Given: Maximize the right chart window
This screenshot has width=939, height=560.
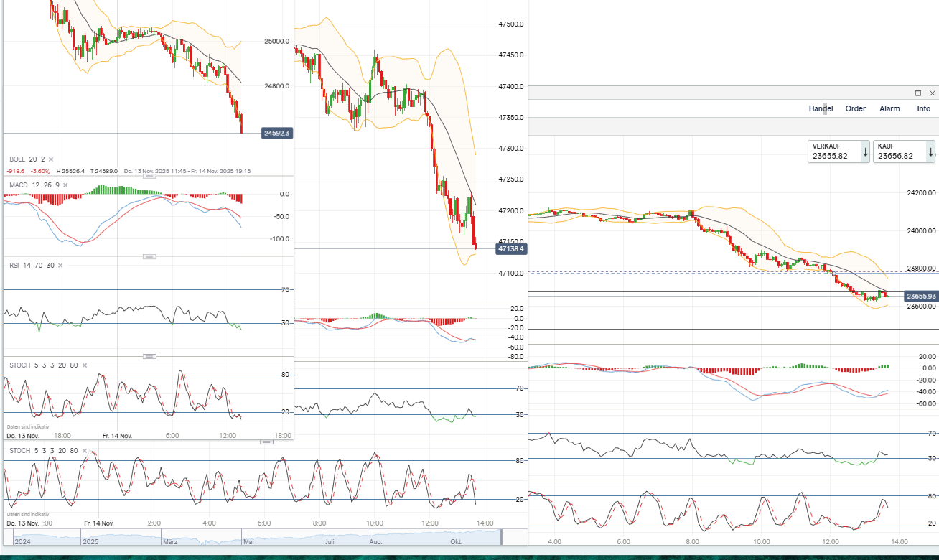Looking at the screenshot, I should 918,93.
